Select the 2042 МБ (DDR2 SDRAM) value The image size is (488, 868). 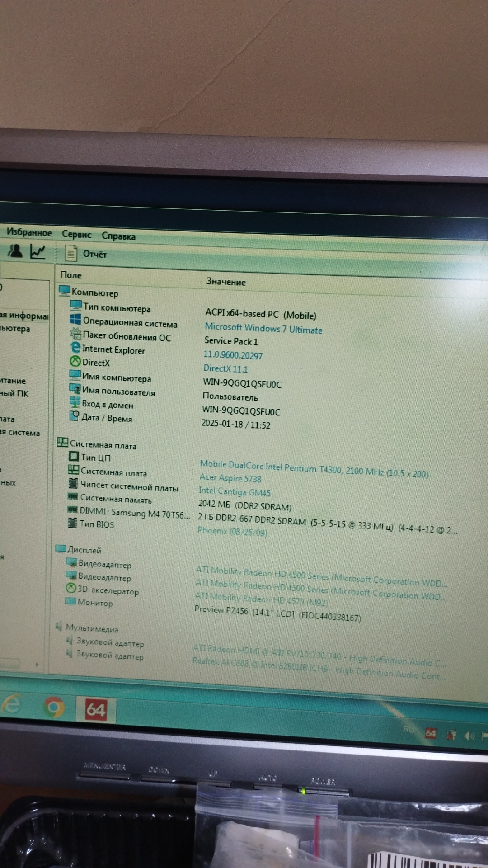point(245,505)
